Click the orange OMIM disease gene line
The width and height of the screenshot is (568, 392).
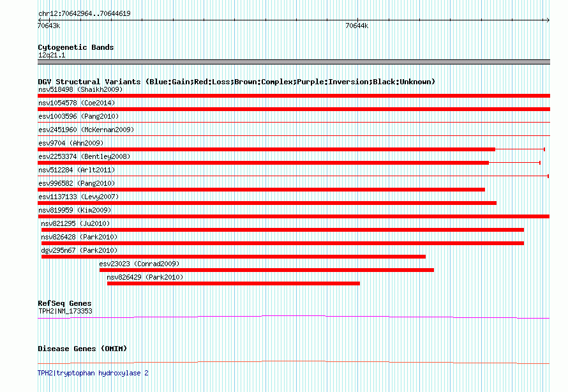(x=294, y=362)
